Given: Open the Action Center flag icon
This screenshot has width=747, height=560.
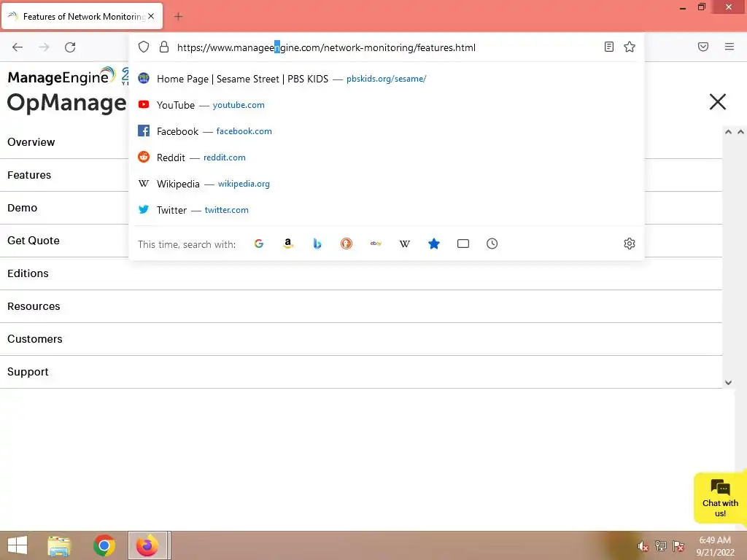Looking at the screenshot, I should point(678,545).
